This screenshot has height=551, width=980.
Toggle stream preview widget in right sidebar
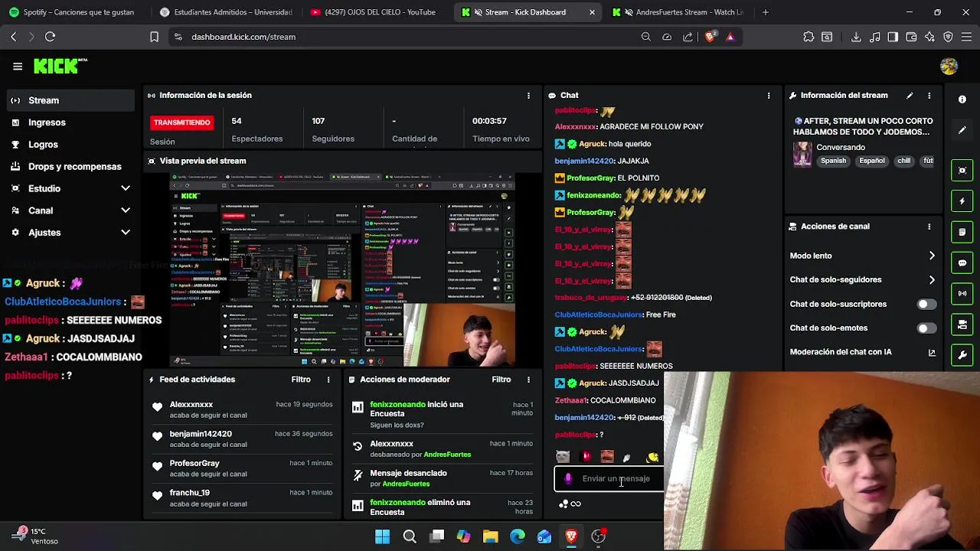962,170
